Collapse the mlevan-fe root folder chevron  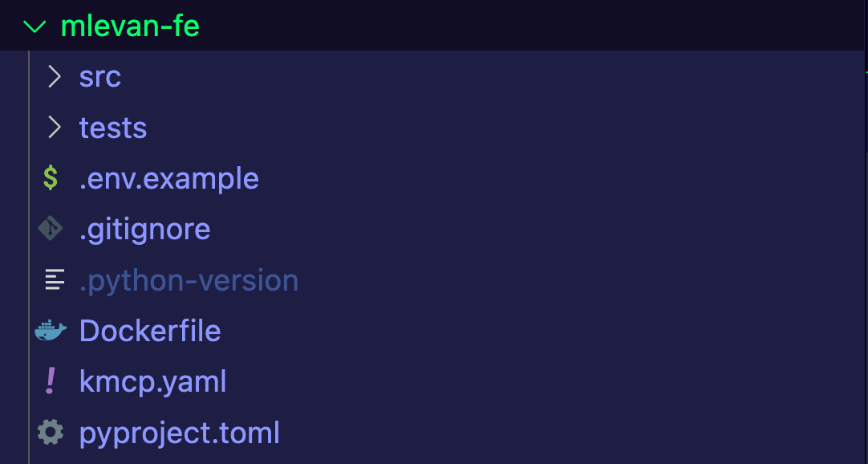pos(34,26)
